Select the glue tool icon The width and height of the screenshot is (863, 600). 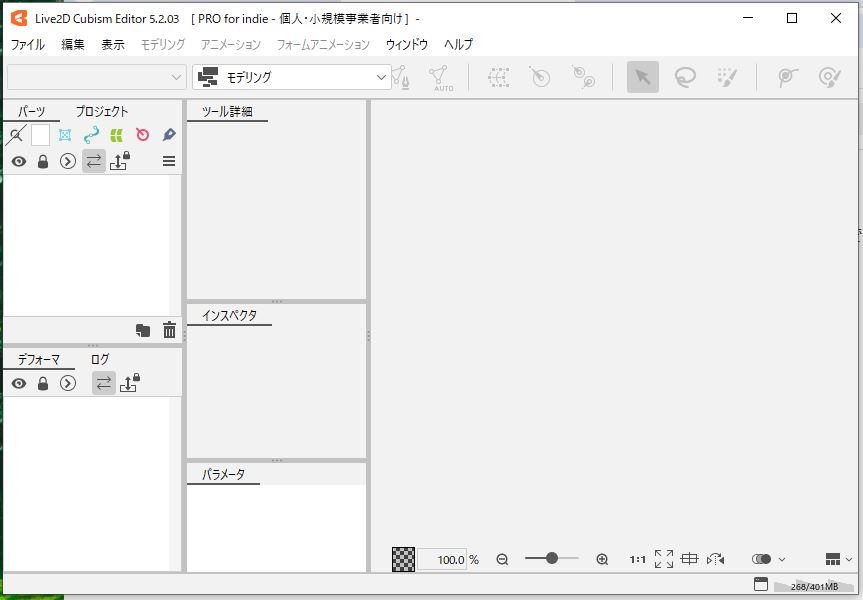point(788,77)
